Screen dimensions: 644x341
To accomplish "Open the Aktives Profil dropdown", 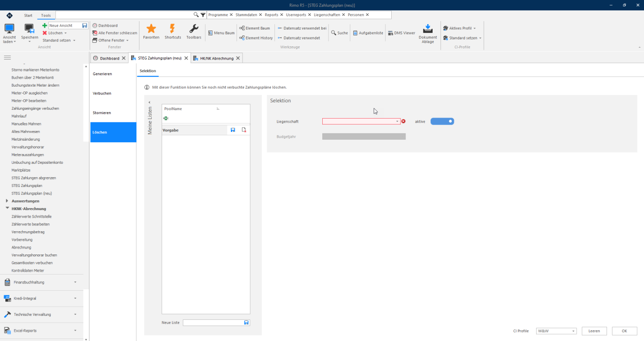I will click(459, 29).
